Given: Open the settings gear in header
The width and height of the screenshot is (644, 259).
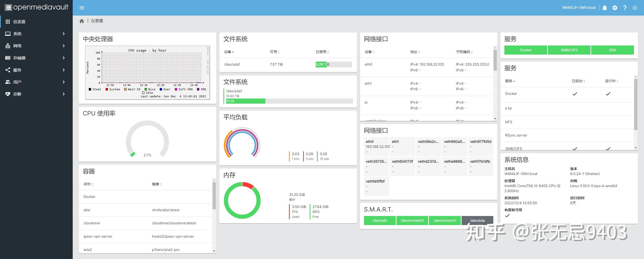Looking at the screenshot, I should (615, 8).
